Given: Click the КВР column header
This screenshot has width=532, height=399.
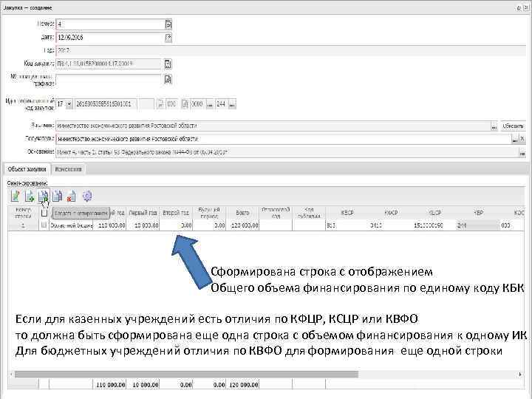Looking at the screenshot, I should [x=478, y=213].
